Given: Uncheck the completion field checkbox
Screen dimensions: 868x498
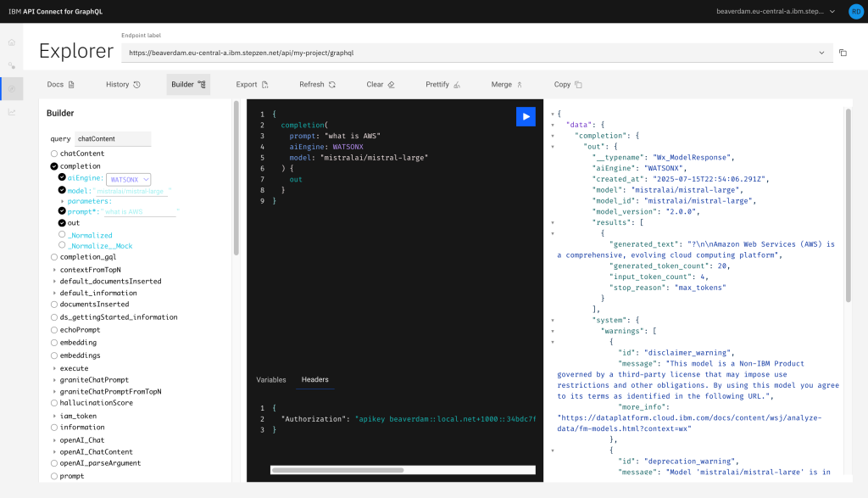Looking at the screenshot, I should click(x=53, y=165).
